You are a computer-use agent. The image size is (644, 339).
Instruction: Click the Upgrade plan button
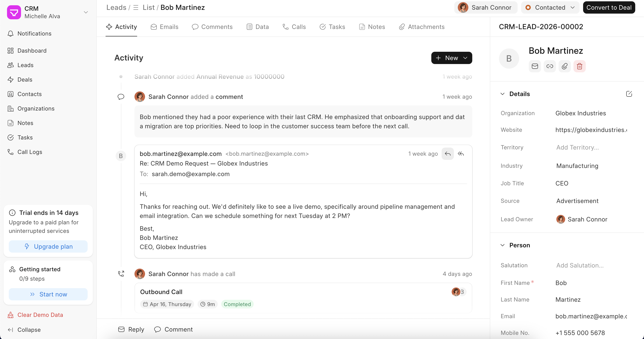tap(48, 246)
